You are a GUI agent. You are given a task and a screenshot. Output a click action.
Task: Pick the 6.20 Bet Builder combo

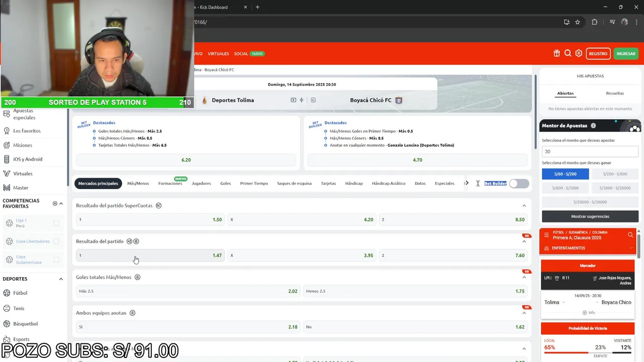(186, 160)
